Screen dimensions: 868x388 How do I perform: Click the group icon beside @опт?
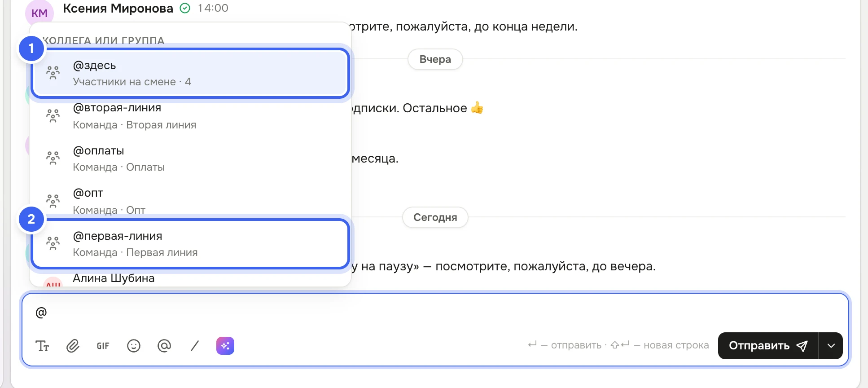click(x=53, y=201)
